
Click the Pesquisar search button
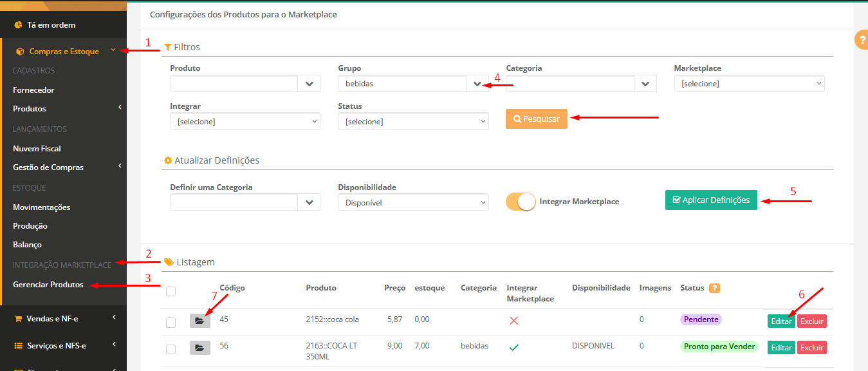pos(536,119)
